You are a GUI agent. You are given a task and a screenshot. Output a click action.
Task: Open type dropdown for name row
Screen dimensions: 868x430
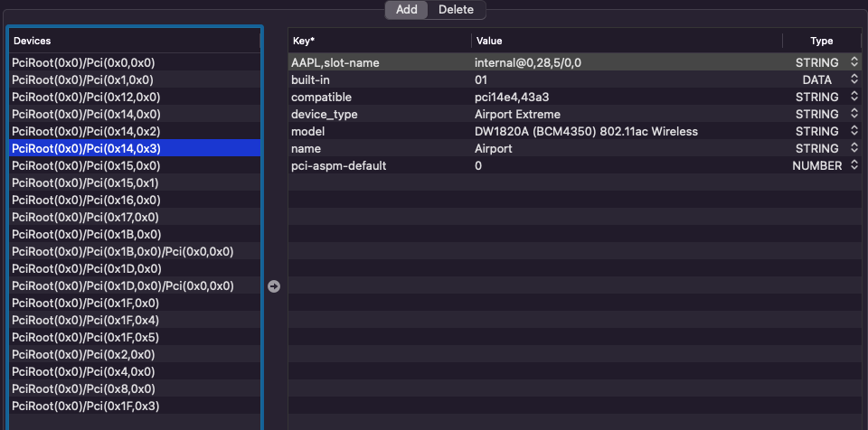click(854, 148)
